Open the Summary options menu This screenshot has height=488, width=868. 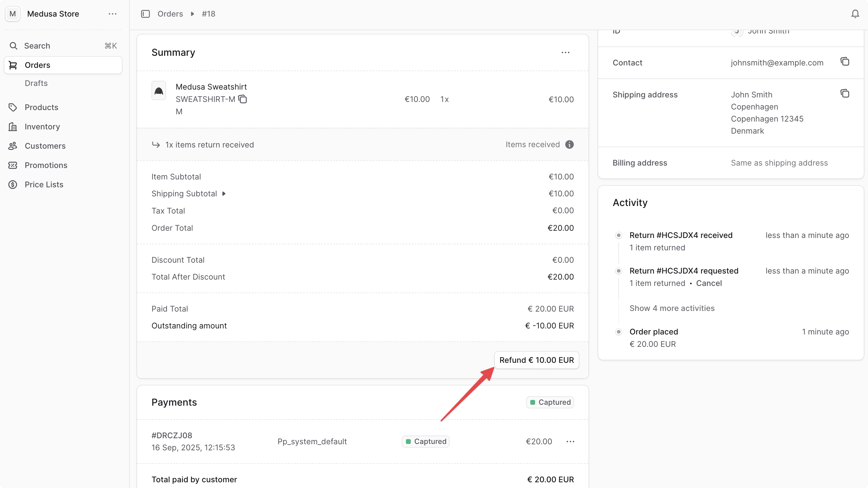point(565,52)
